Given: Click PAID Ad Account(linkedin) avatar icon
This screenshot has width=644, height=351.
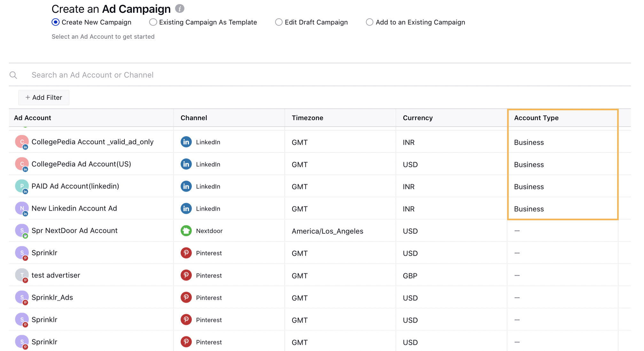Looking at the screenshot, I should pyautogui.click(x=22, y=186).
